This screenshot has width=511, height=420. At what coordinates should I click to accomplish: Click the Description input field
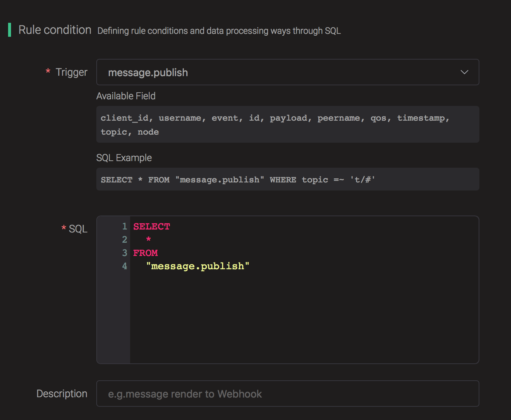[287, 394]
